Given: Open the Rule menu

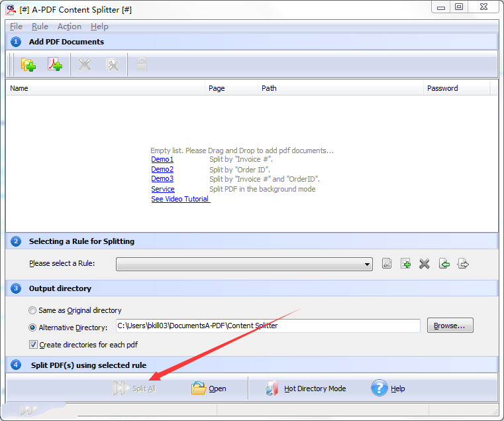Looking at the screenshot, I should click(x=40, y=27).
